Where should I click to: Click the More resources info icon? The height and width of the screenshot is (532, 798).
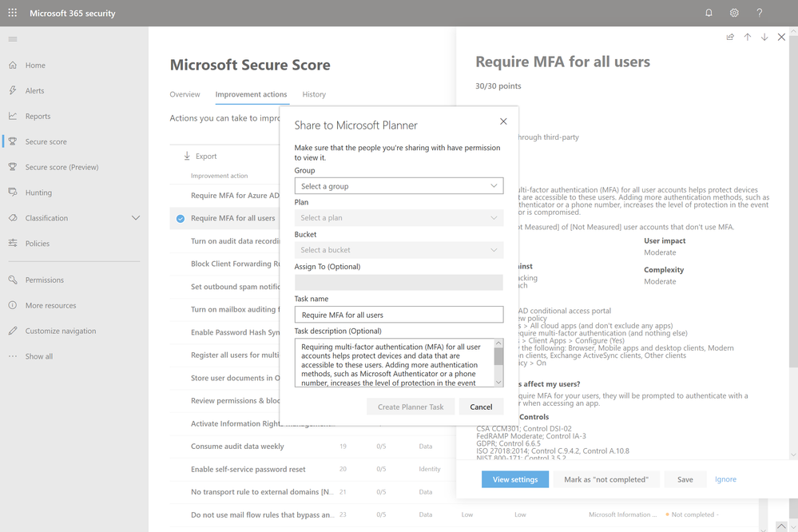coord(13,305)
